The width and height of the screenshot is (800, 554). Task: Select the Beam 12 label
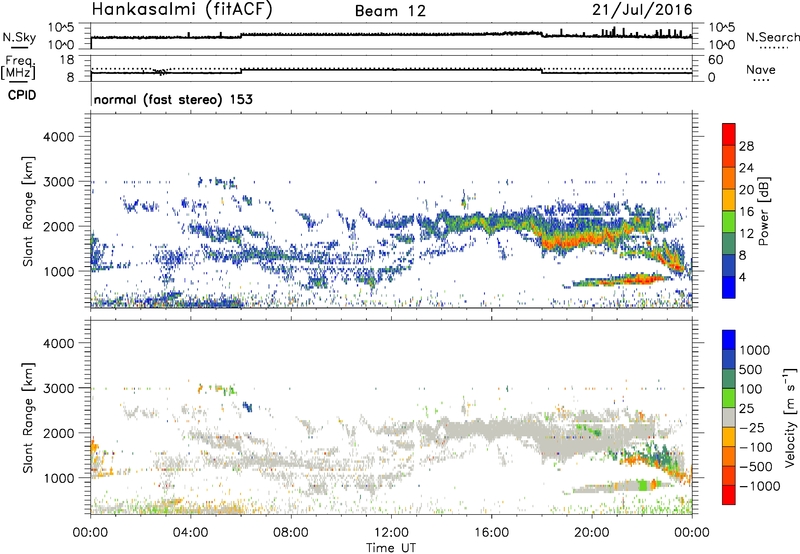point(390,11)
